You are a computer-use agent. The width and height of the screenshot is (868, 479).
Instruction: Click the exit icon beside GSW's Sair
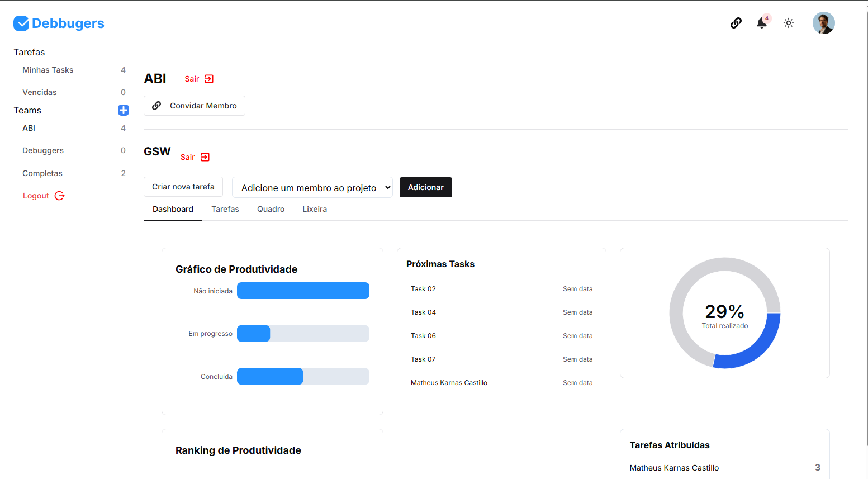[205, 157]
